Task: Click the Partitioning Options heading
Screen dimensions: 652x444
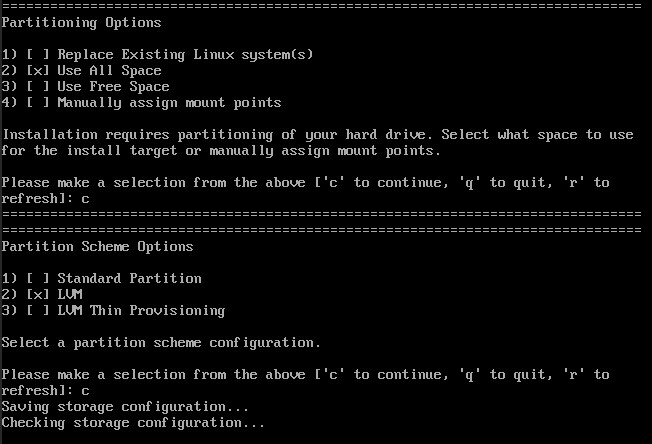Action: click(x=82, y=22)
